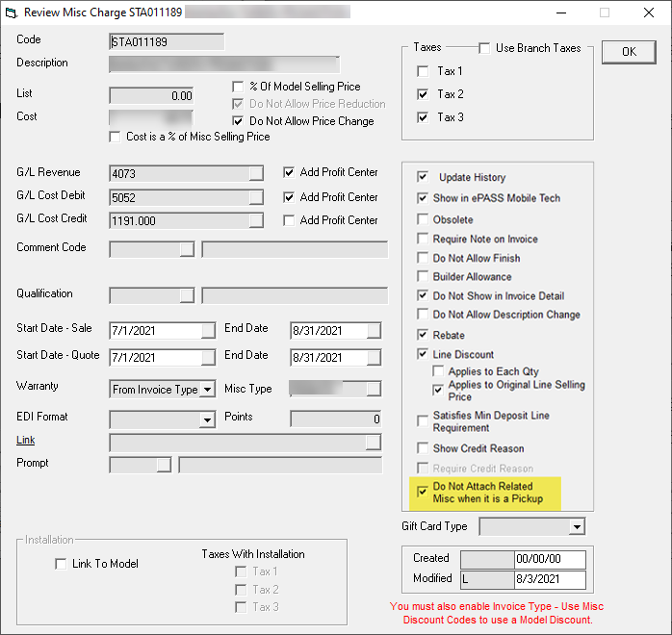The width and height of the screenshot is (672, 635).
Task: Click the Description input field
Action: tap(224, 64)
